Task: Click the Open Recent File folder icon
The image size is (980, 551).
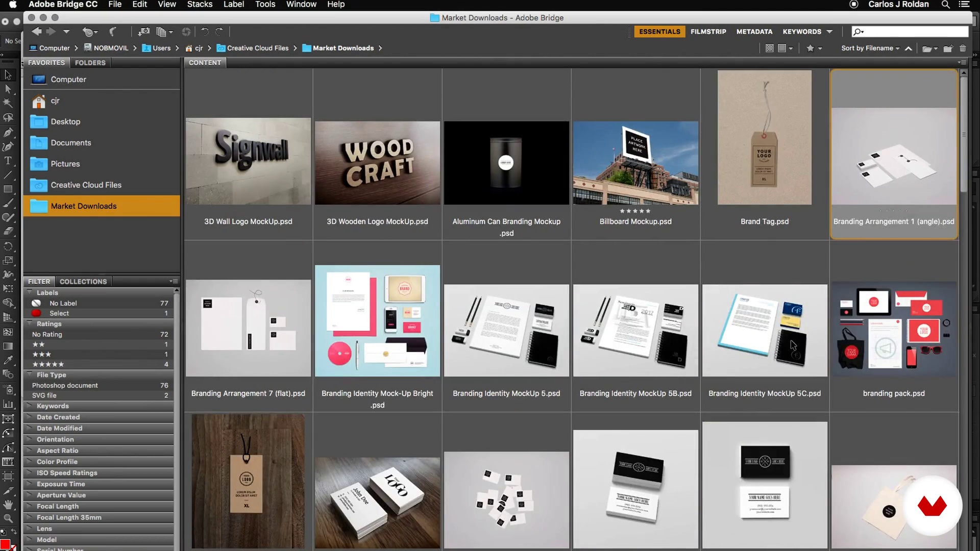Action: tap(927, 48)
